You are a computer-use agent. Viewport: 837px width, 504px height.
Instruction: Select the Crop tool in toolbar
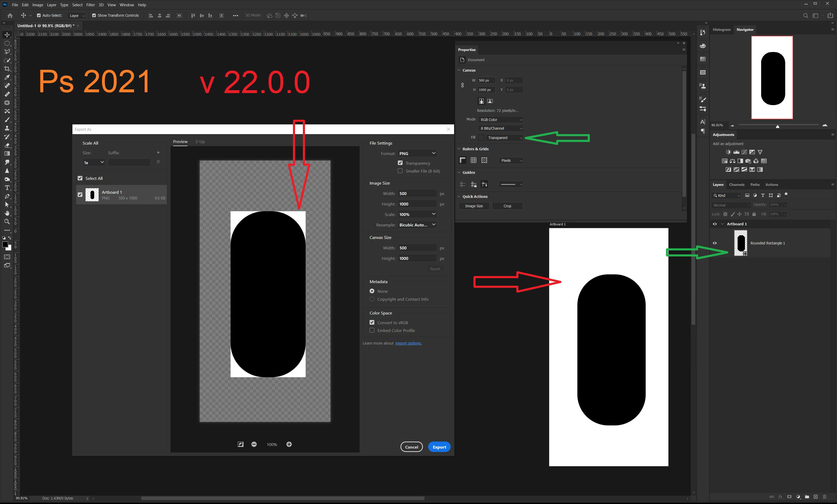pos(7,68)
